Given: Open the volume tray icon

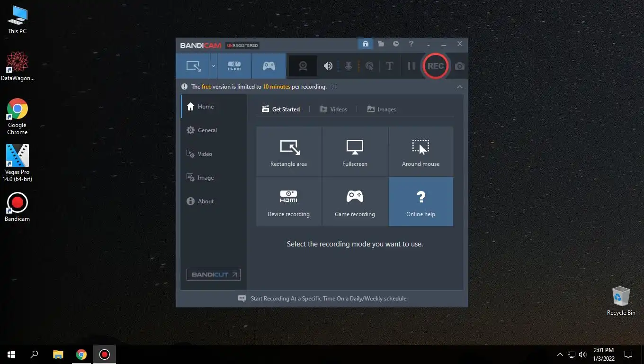Looking at the screenshot, I should [x=582, y=354].
